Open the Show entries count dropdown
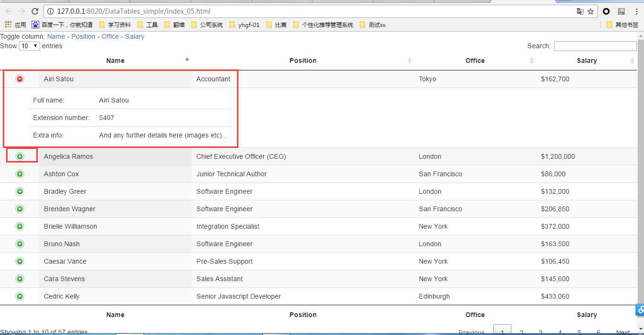Image resolution: width=644 pixels, height=335 pixels. (29, 46)
